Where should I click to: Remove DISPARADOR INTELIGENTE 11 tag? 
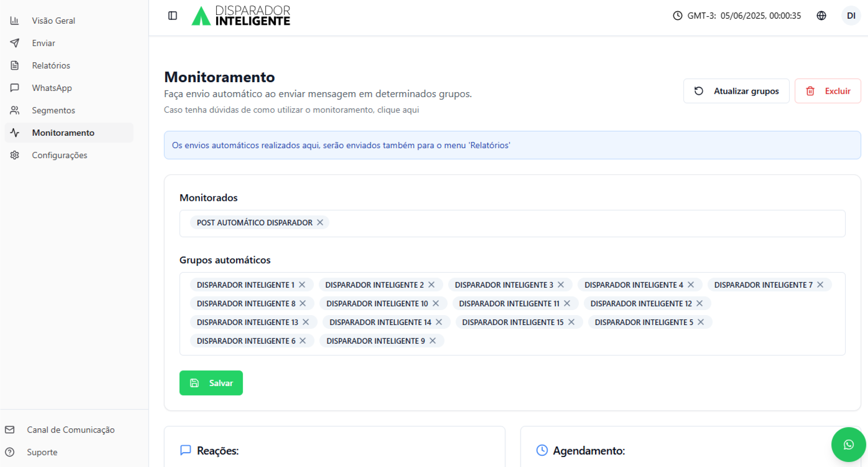point(567,303)
